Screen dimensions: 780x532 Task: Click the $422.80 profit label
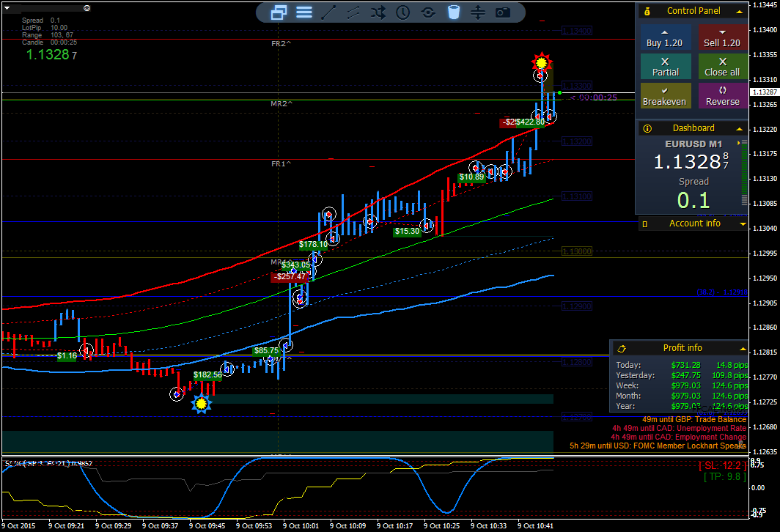pyautogui.click(x=530, y=122)
